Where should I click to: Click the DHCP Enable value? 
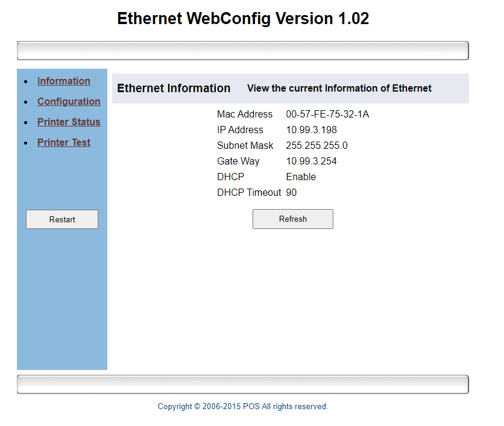[301, 177]
